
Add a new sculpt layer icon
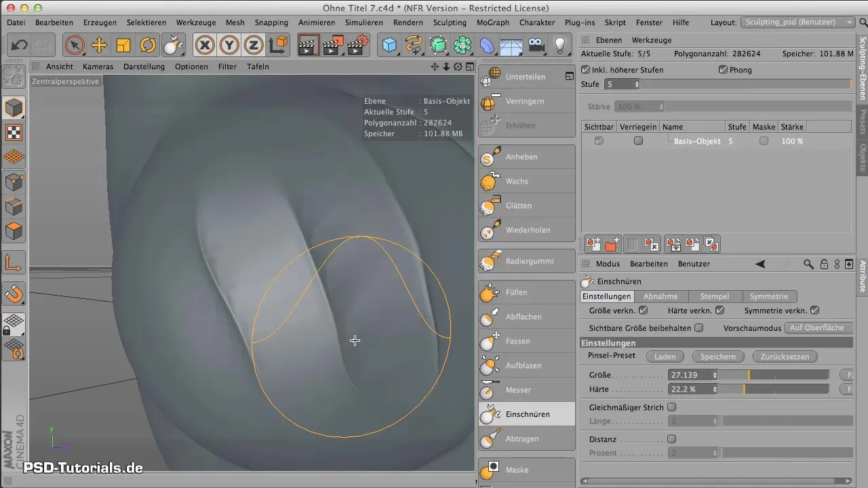(593, 243)
